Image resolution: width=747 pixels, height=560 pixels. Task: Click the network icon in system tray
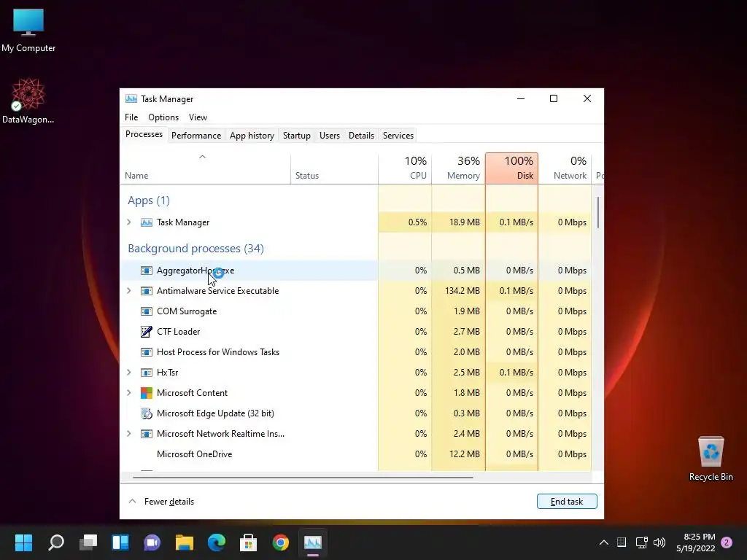[x=641, y=542]
